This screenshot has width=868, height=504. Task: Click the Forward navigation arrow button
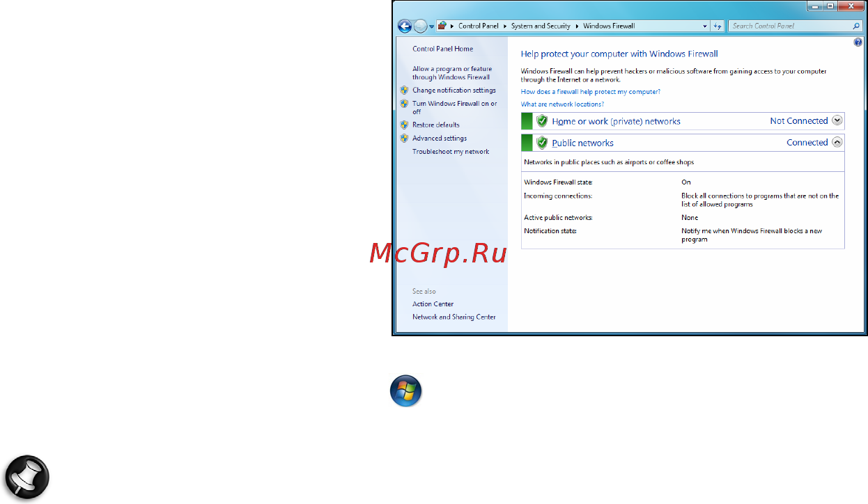[x=420, y=26]
